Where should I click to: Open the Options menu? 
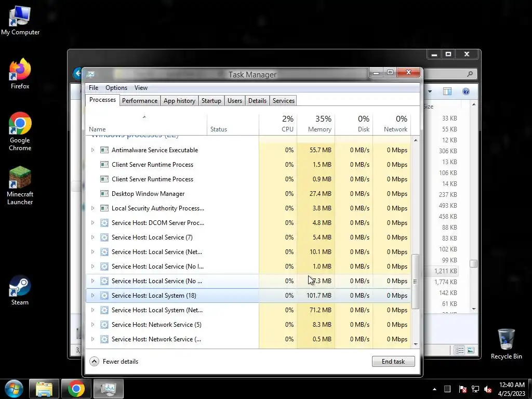pos(116,88)
